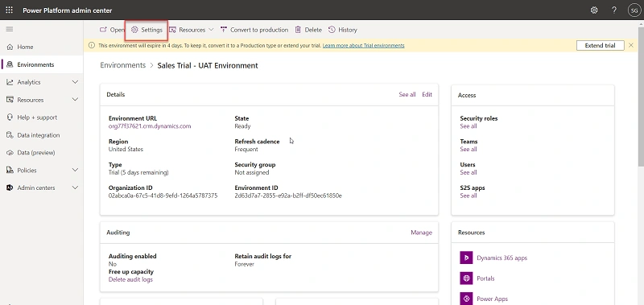Viewport: 644px width, 305px height.
Task: Dismiss the trial expiry banner
Action: 631,45
